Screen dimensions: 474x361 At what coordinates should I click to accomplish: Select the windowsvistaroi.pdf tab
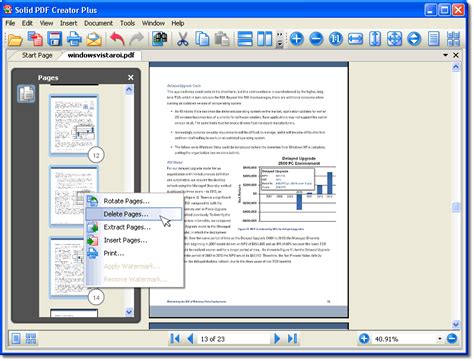pos(101,55)
